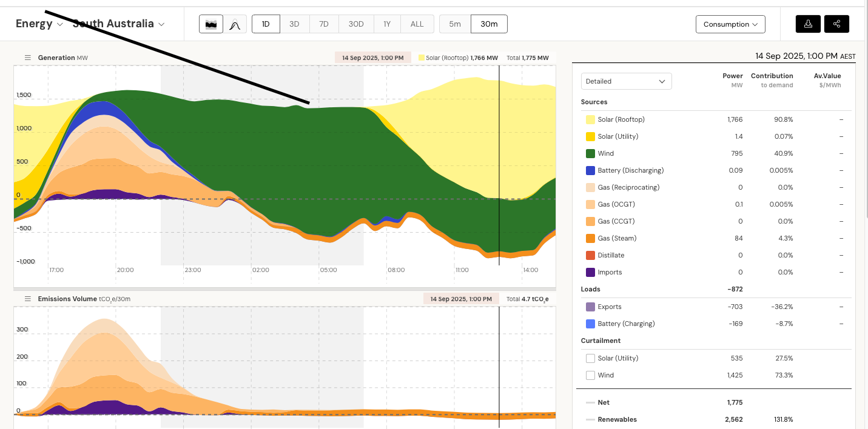The width and height of the screenshot is (868, 429).
Task: Toggle the Net line legend indicator
Action: [x=590, y=402]
